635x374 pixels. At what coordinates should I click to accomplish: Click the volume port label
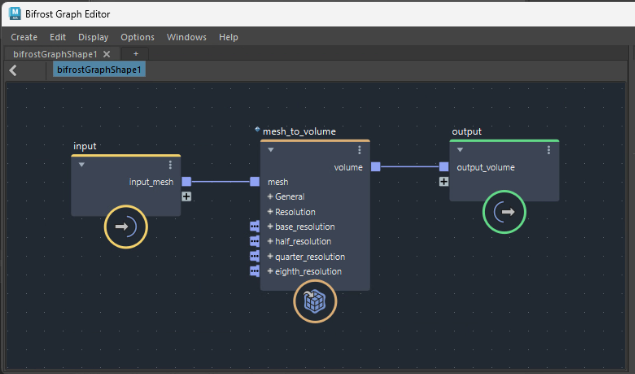(x=348, y=167)
